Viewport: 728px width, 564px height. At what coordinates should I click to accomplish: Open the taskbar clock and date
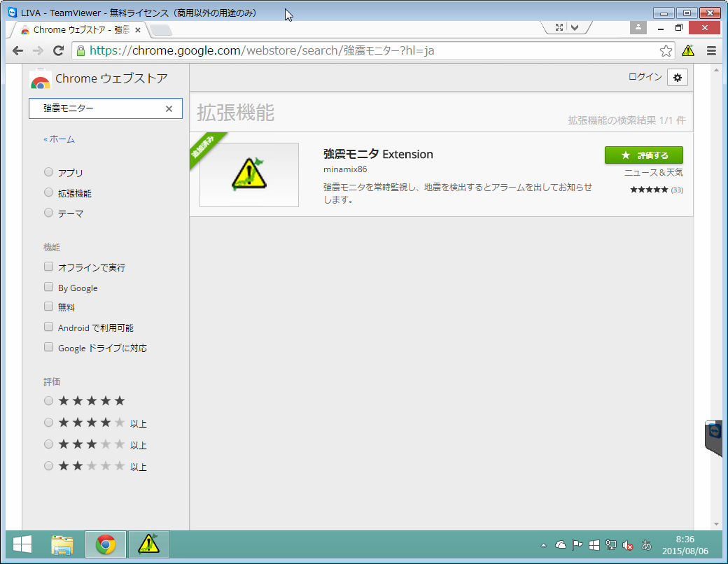pyautogui.click(x=685, y=545)
